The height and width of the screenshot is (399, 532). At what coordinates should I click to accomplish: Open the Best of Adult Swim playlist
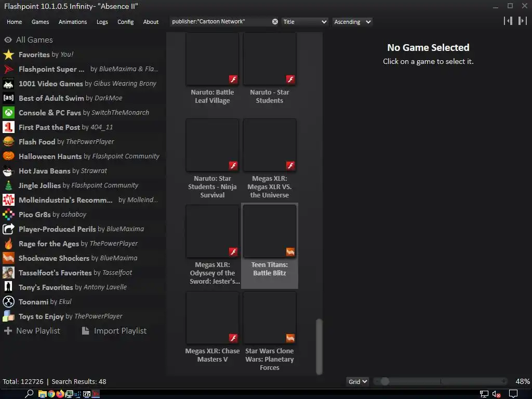[82, 98]
